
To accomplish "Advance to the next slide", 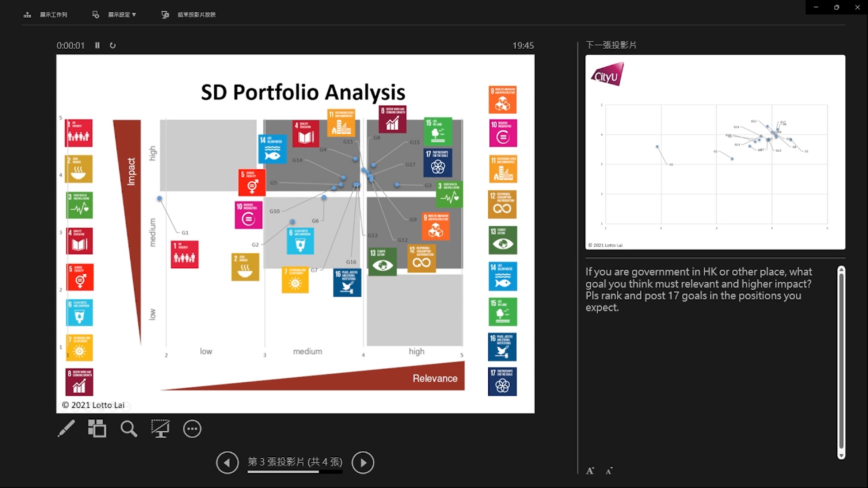I will [x=363, y=462].
